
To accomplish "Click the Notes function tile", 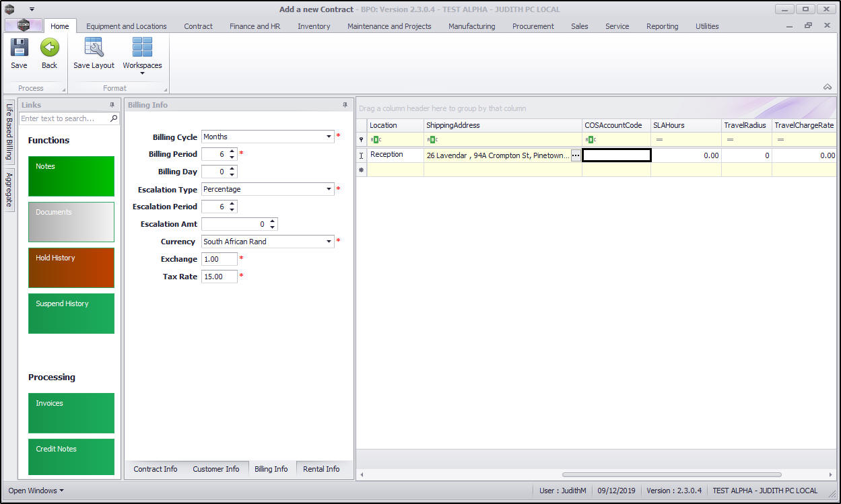I will pos(71,176).
